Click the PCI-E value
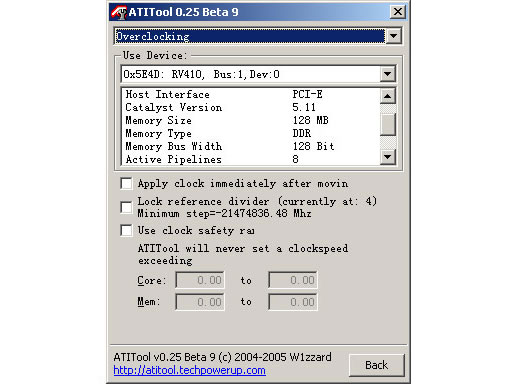The width and height of the screenshot is (513, 385). coord(307,94)
